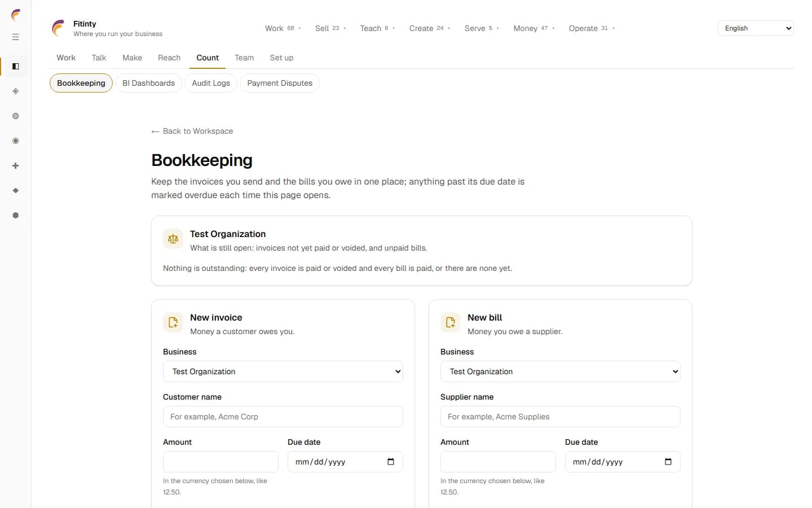This screenshot has height=508, width=812.
Task: Click the solid diamond sidebar icon
Action: pyautogui.click(x=16, y=191)
